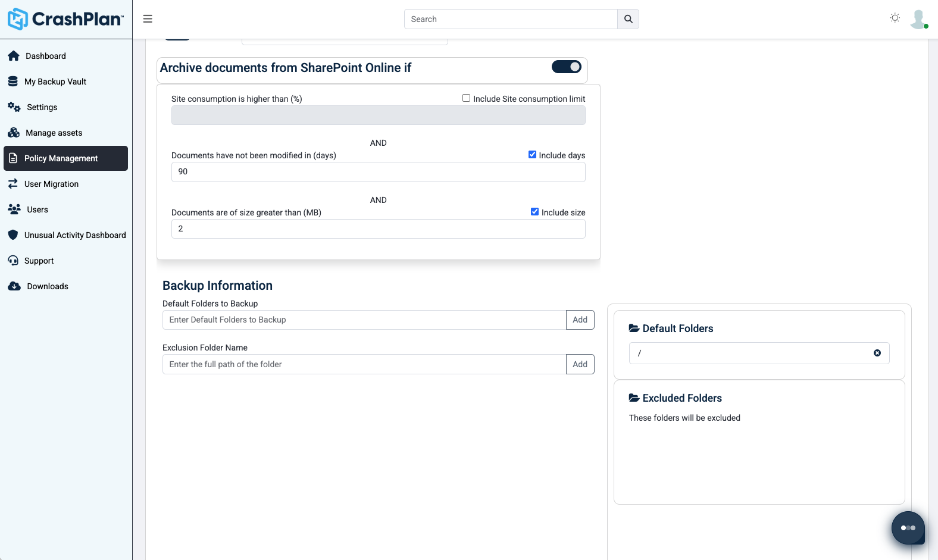938x560 pixels.
Task: Click the Manage assets cubes icon
Action: [14, 133]
